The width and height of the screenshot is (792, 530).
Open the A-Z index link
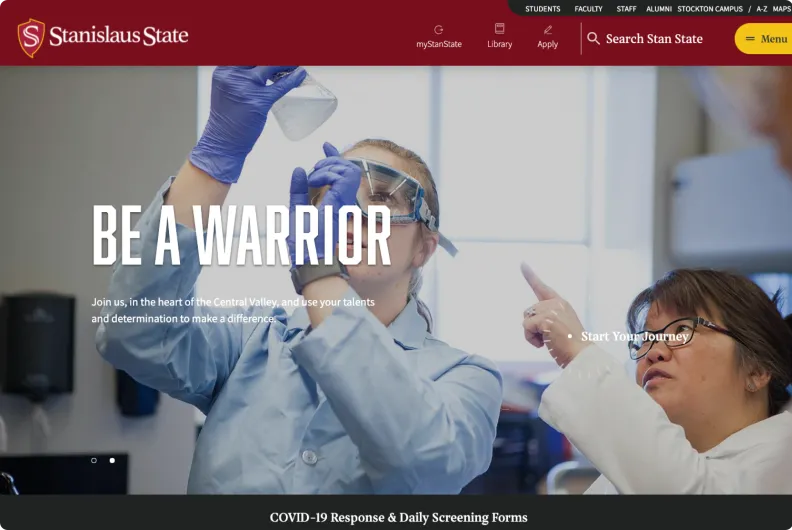pyautogui.click(x=762, y=9)
